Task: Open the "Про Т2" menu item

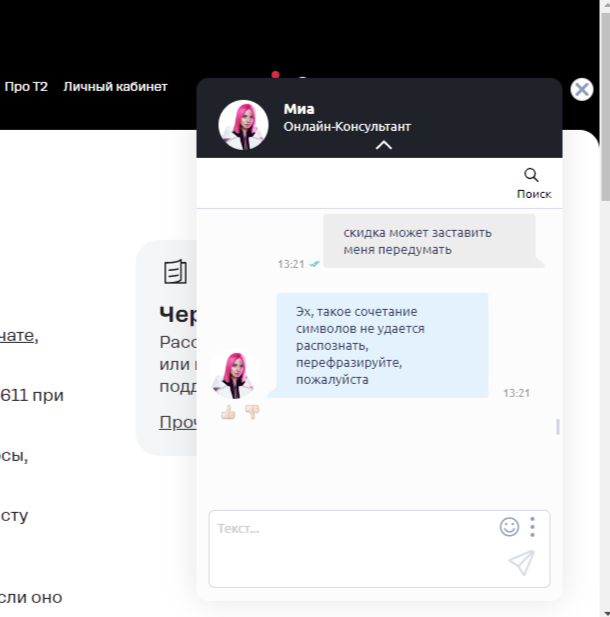Action: click(26, 87)
